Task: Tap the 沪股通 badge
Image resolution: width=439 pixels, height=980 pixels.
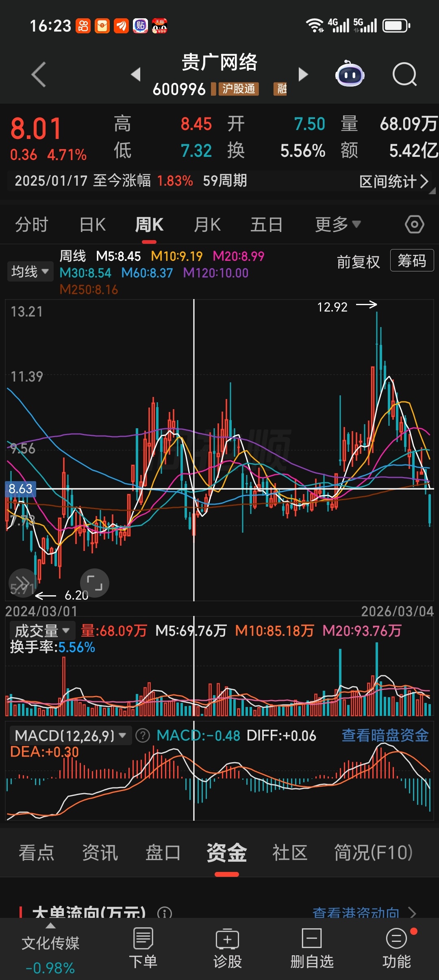Action: [239, 89]
